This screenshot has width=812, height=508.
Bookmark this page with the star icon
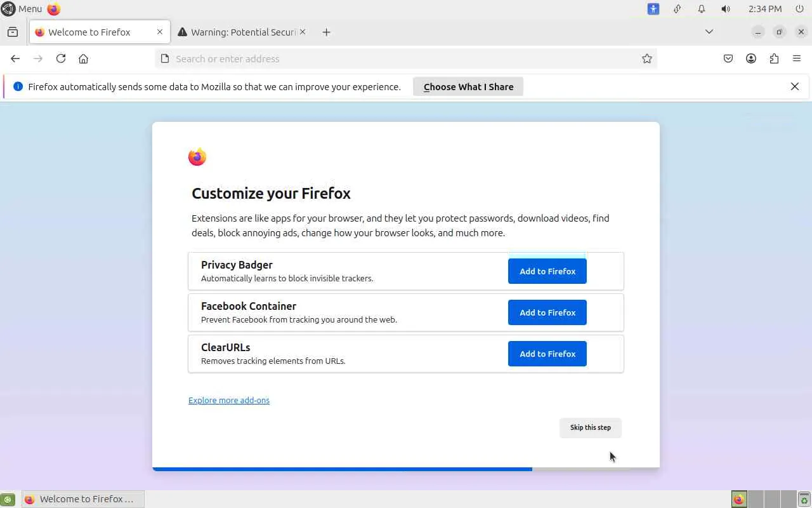[x=646, y=58]
